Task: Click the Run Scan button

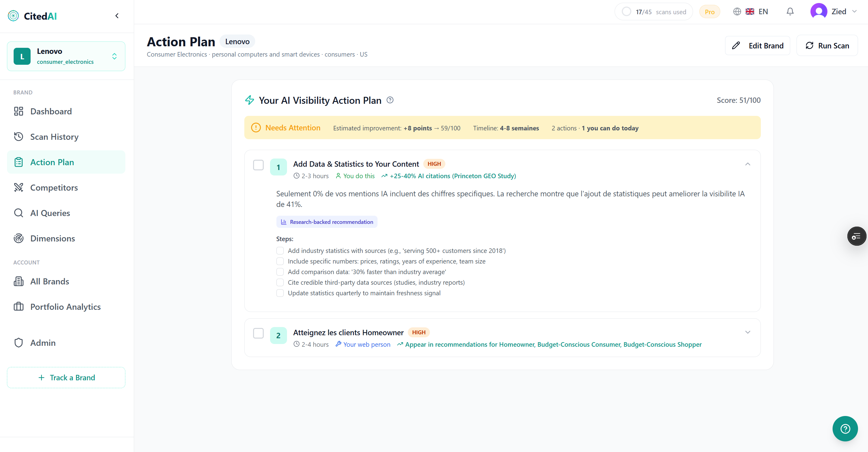Action: 827,45
